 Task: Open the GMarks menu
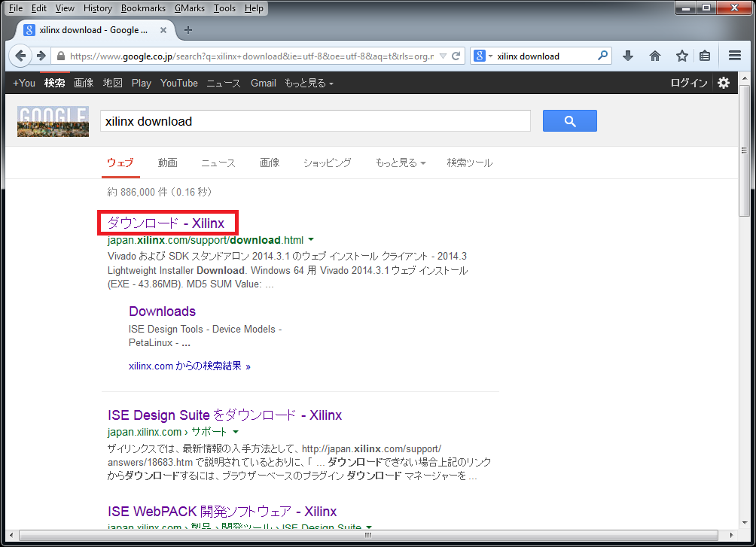point(190,8)
